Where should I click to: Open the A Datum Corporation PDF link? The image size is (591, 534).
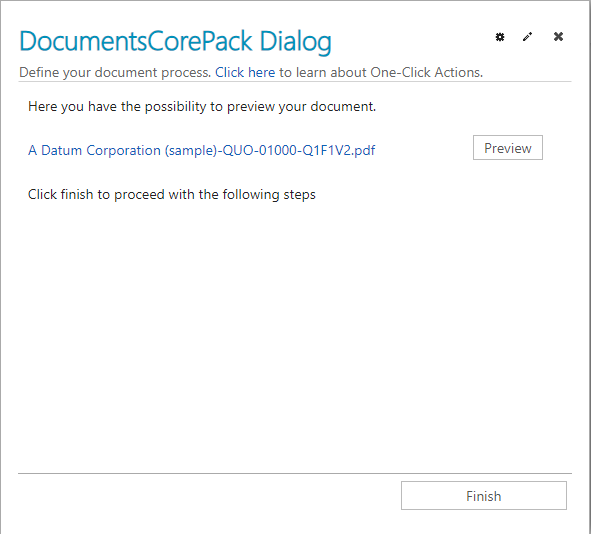pos(202,150)
